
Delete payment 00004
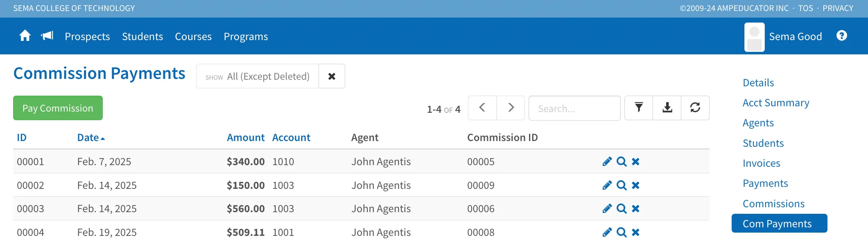pyautogui.click(x=635, y=232)
